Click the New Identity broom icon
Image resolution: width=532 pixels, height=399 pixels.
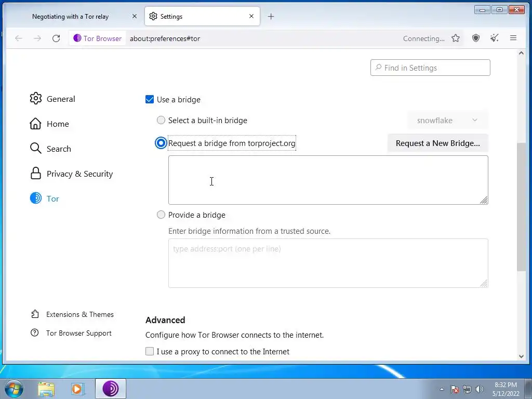(495, 38)
